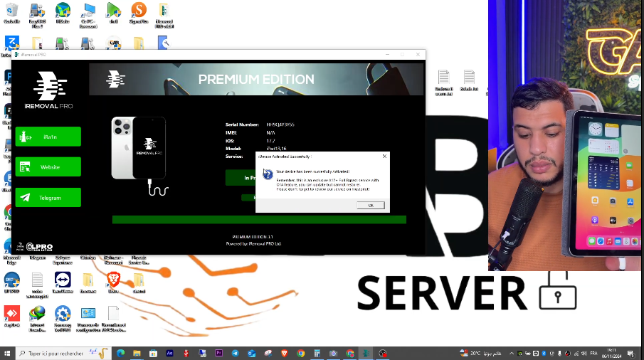The image size is (644, 360).
Task: Open the Internet Download Manager desktop icon
Action: 38,319
